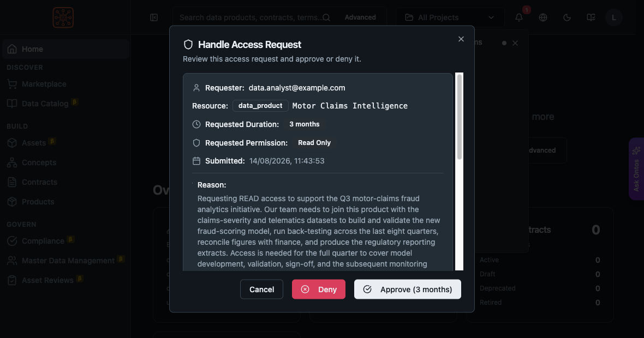Cancel the access request dialog
644x338 pixels.
pyautogui.click(x=261, y=289)
